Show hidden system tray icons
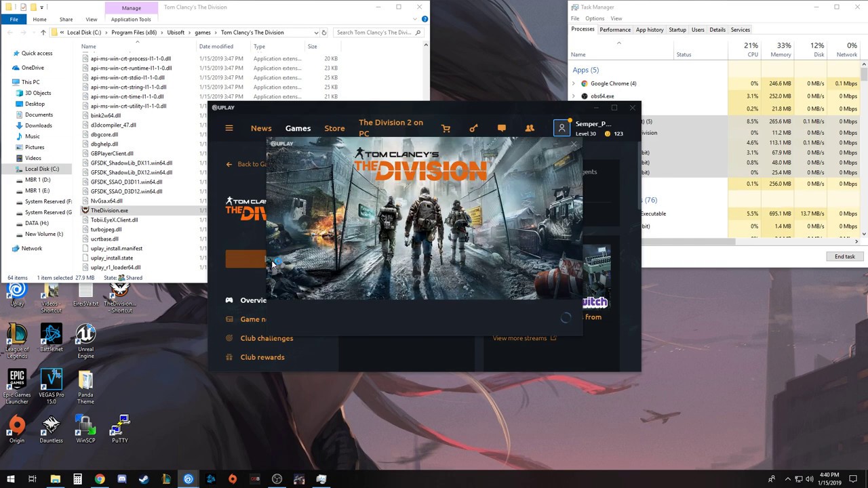Screen dimensions: 868x488 (x=787, y=479)
